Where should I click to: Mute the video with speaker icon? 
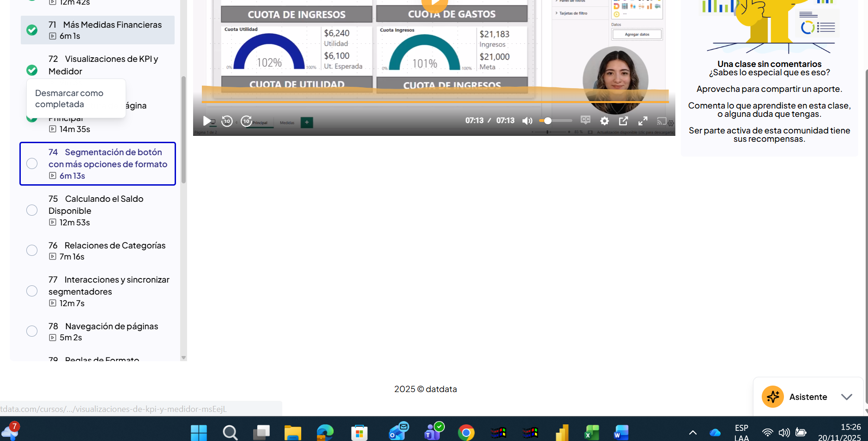tap(527, 121)
